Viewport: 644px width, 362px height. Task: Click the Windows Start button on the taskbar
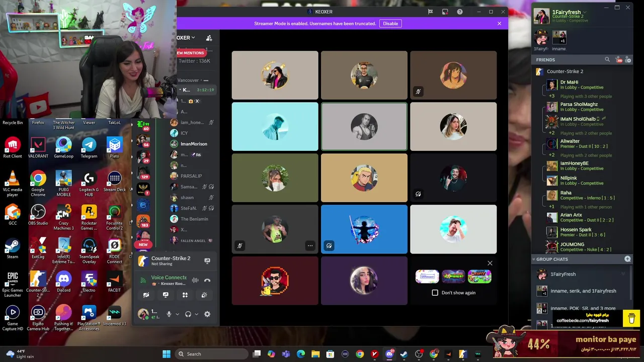[x=167, y=354]
